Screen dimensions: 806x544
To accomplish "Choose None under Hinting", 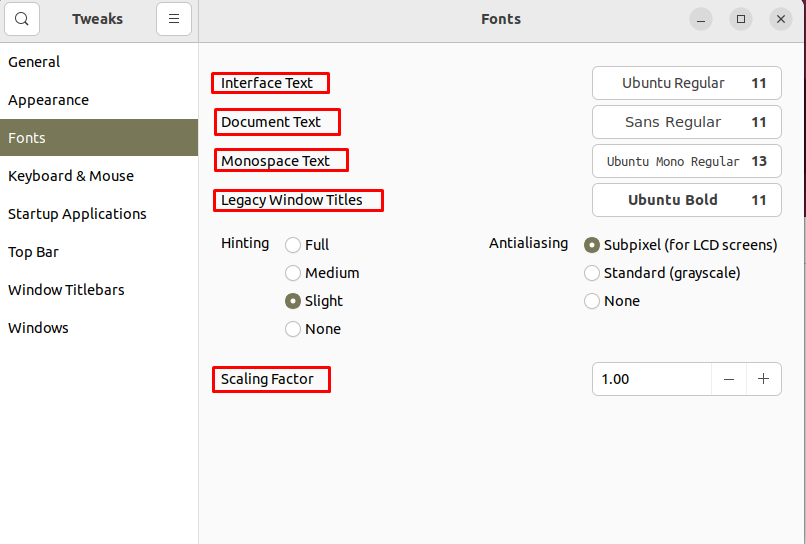I will coord(293,329).
